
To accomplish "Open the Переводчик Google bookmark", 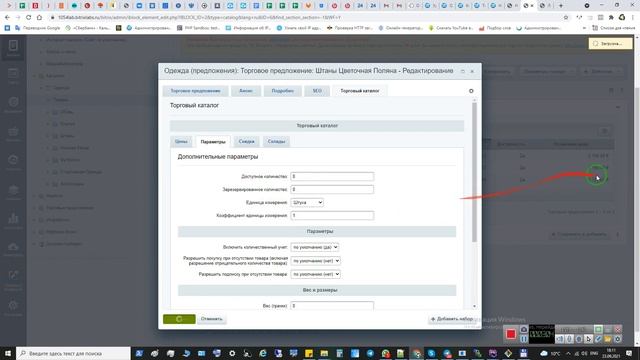I will [x=38, y=28].
